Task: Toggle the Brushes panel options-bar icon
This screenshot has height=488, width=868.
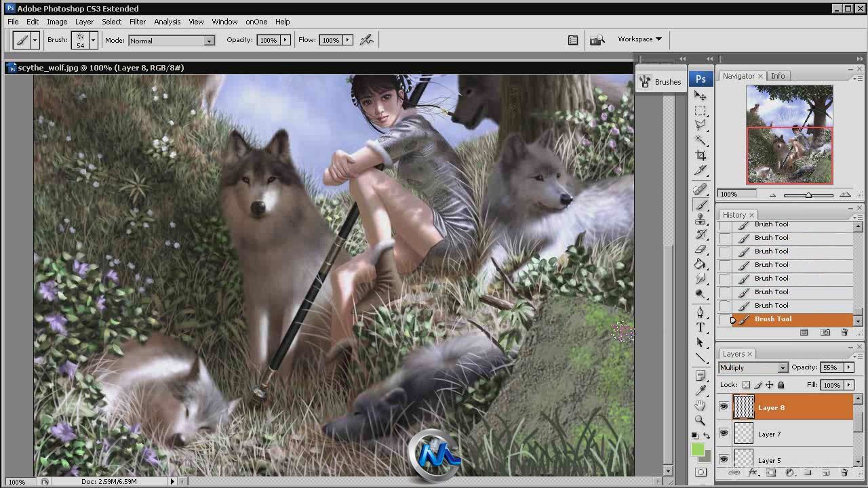Action: (573, 40)
